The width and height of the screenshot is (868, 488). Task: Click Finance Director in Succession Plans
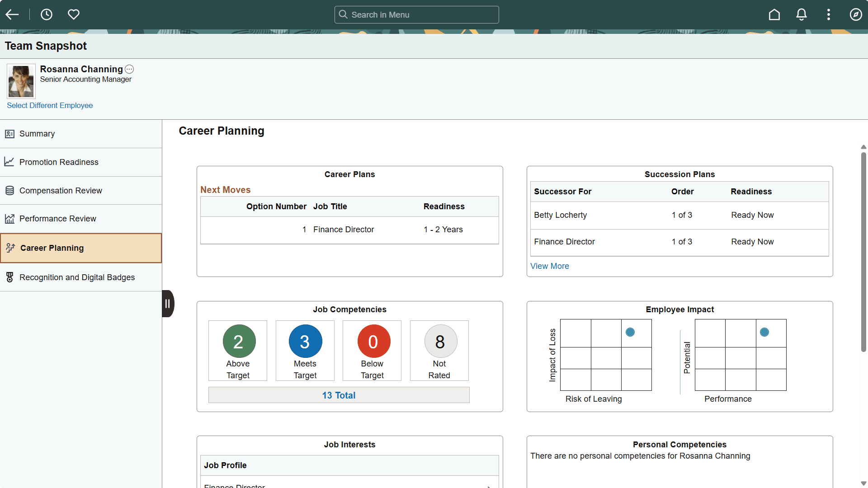coord(564,242)
